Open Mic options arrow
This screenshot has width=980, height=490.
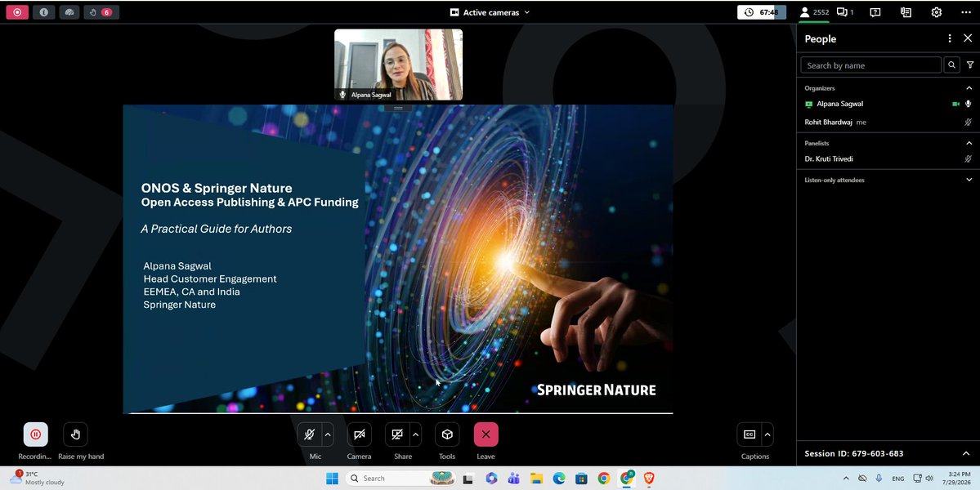pos(328,434)
